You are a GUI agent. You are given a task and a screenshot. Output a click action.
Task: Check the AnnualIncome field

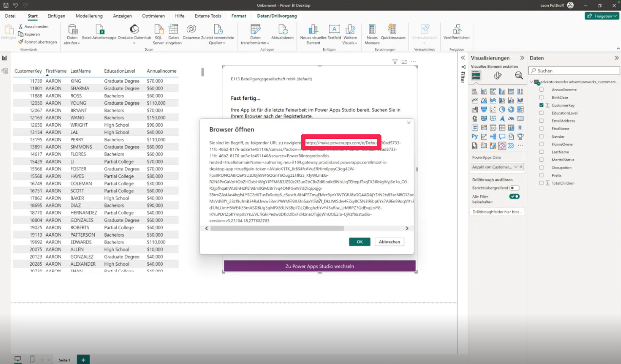pyautogui.click(x=542, y=90)
